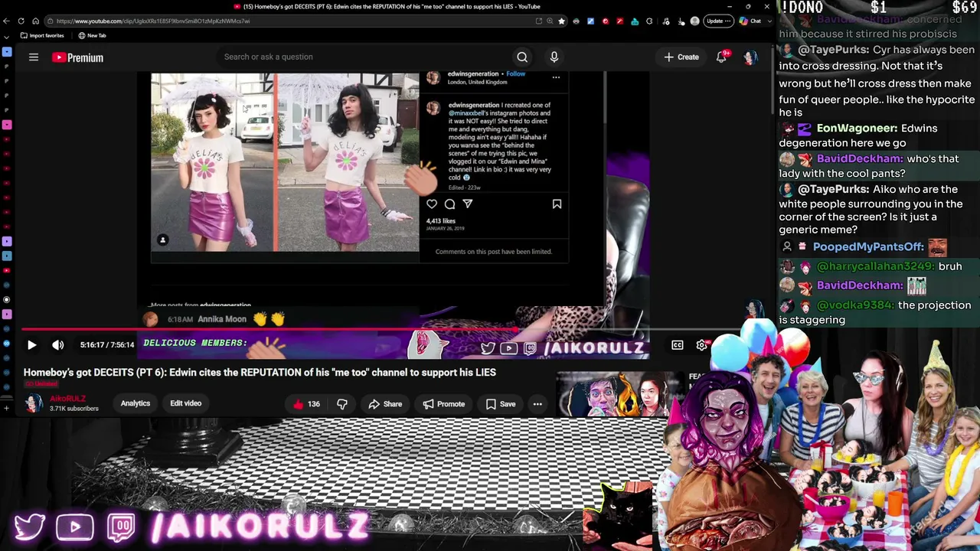Click the zoom magnifier in address bar
Screen dimensions: 980x551
click(x=550, y=21)
